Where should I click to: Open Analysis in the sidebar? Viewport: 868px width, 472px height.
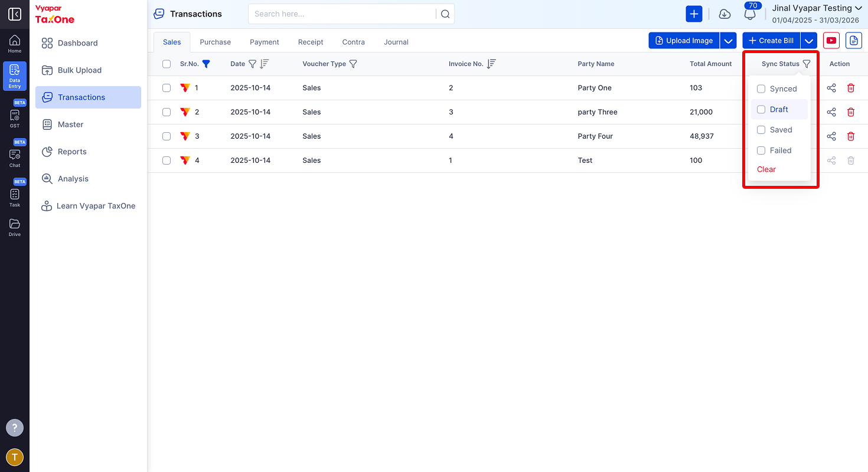88,179
